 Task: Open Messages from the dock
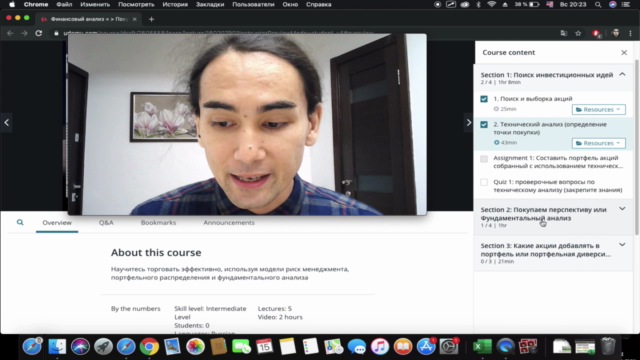point(357,347)
